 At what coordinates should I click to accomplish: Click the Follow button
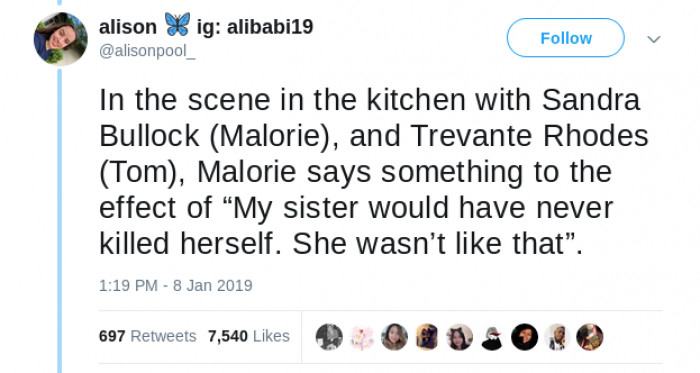(x=565, y=38)
